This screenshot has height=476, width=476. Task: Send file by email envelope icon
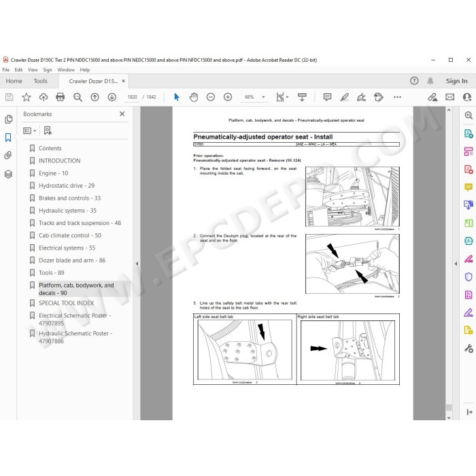[450, 97]
